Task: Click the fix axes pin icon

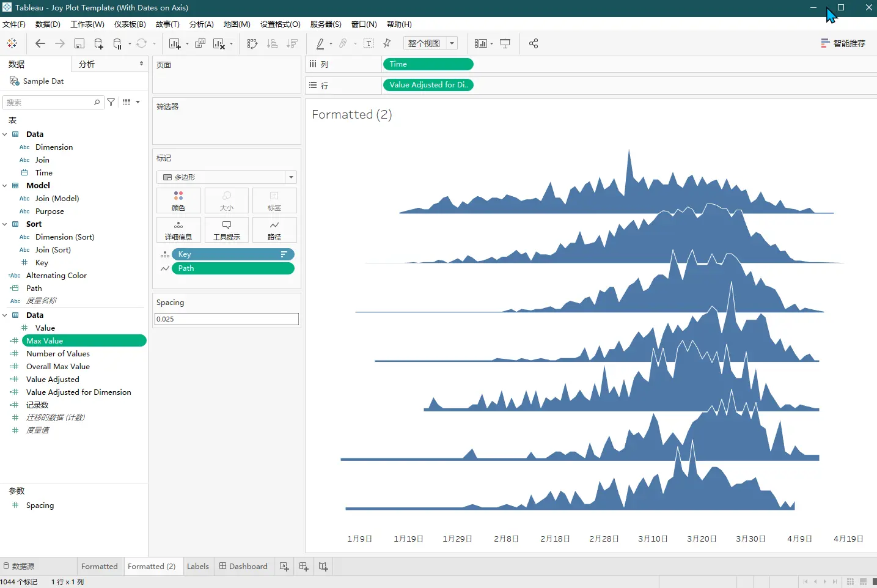Action: (387, 43)
